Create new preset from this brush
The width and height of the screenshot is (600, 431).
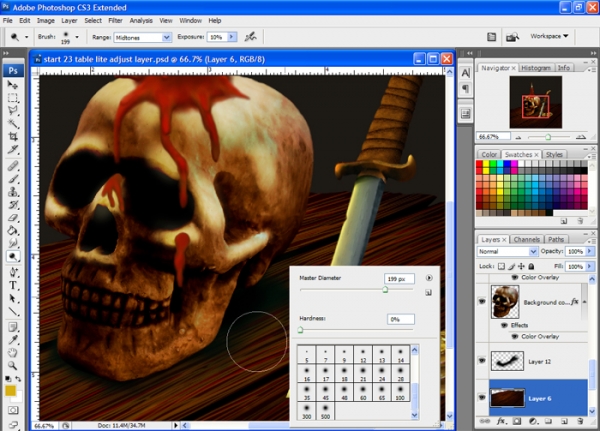[x=429, y=293]
